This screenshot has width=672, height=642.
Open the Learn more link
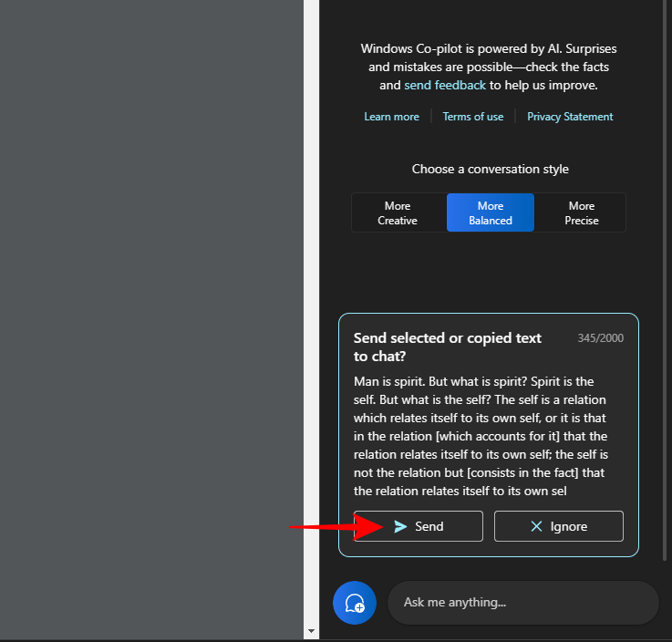(391, 117)
